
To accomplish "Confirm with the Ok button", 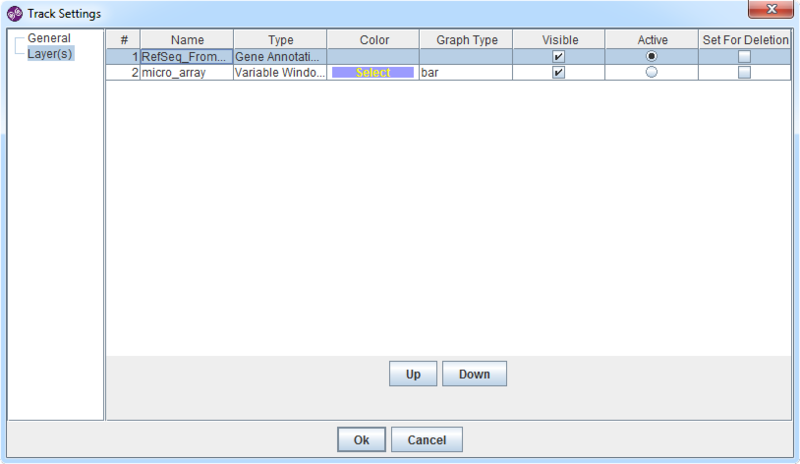I will (x=361, y=439).
